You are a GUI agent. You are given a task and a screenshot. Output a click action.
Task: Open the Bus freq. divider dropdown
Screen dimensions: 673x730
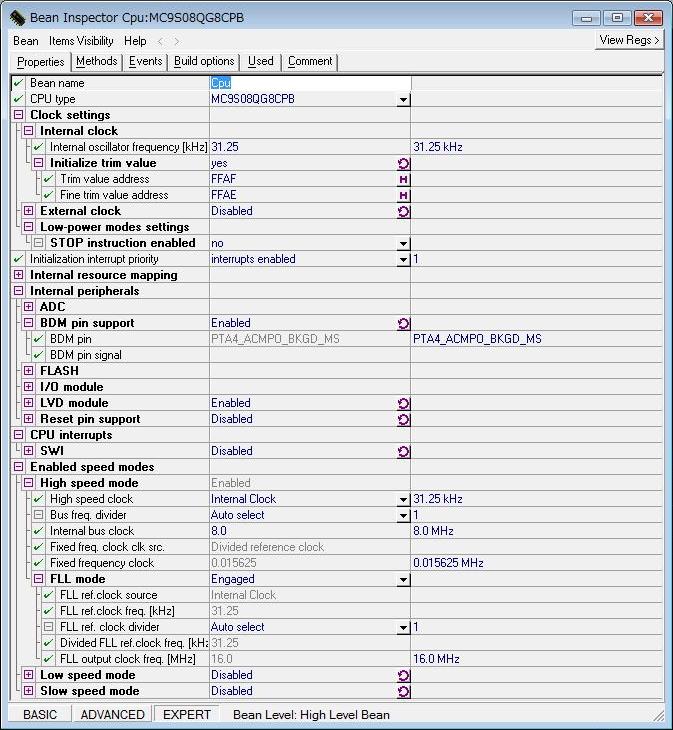(x=404, y=515)
